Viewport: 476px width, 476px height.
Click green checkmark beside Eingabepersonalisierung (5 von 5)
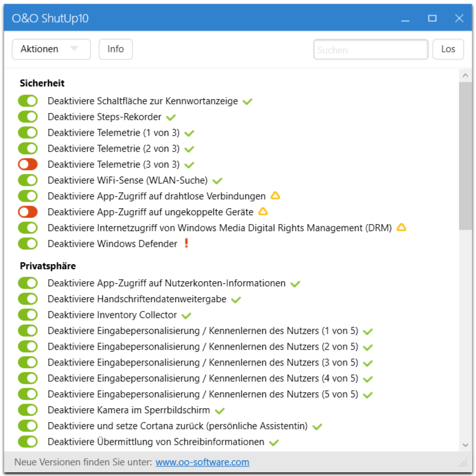[367, 395]
